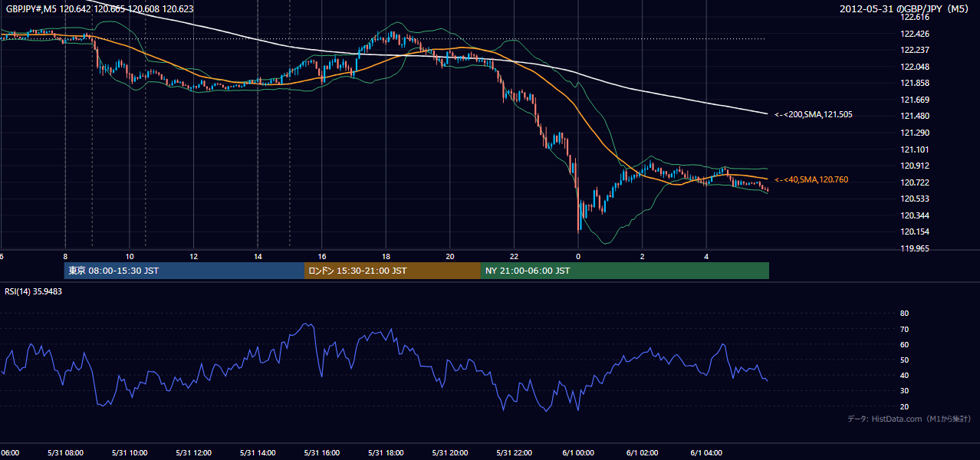980x460 pixels.
Task: Click the 200 SMA 121.505 label
Action: (x=813, y=114)
